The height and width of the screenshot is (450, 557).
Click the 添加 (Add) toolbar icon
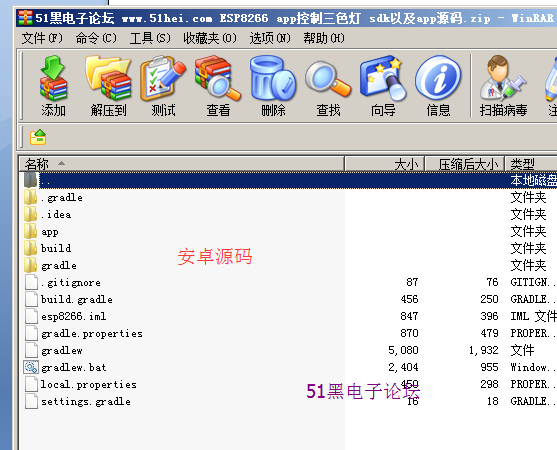coord(53,85)
